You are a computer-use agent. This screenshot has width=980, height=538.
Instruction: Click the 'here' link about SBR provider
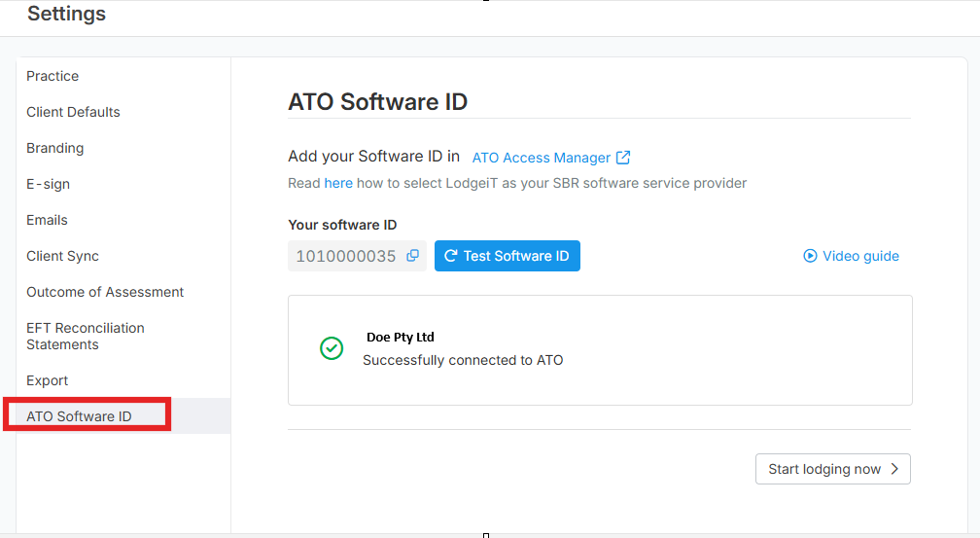pos(338,183)
